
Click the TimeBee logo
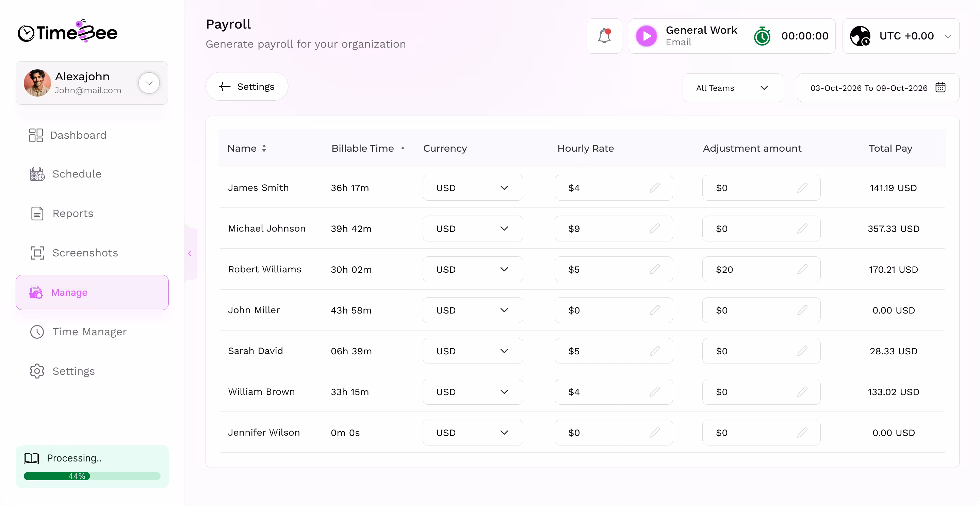[x=67, y=31]
